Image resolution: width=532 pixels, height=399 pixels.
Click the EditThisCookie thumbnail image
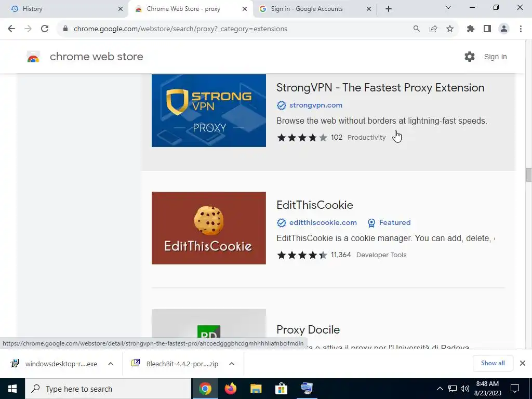pos(209,228)
